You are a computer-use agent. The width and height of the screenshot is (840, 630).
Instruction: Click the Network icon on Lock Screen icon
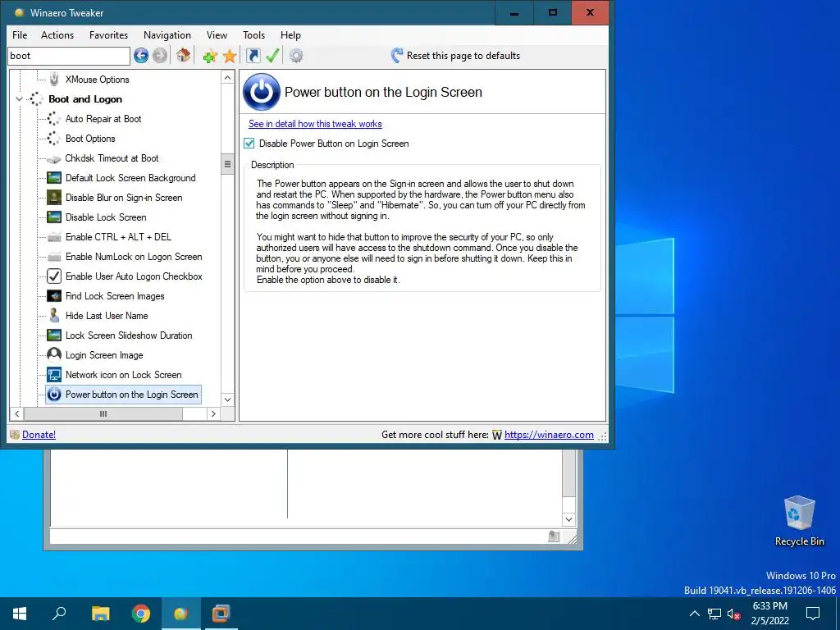tap(54, 374)
